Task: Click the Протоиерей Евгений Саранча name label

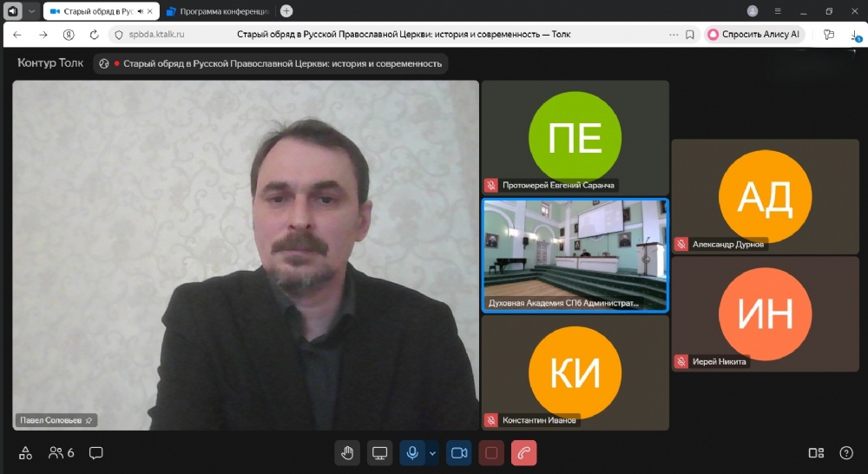Action: click(558, 186)
